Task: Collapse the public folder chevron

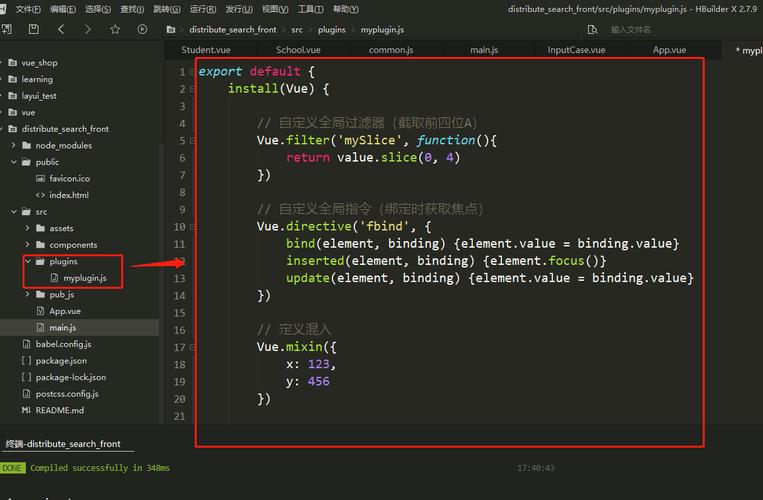Action: [14, 162]
